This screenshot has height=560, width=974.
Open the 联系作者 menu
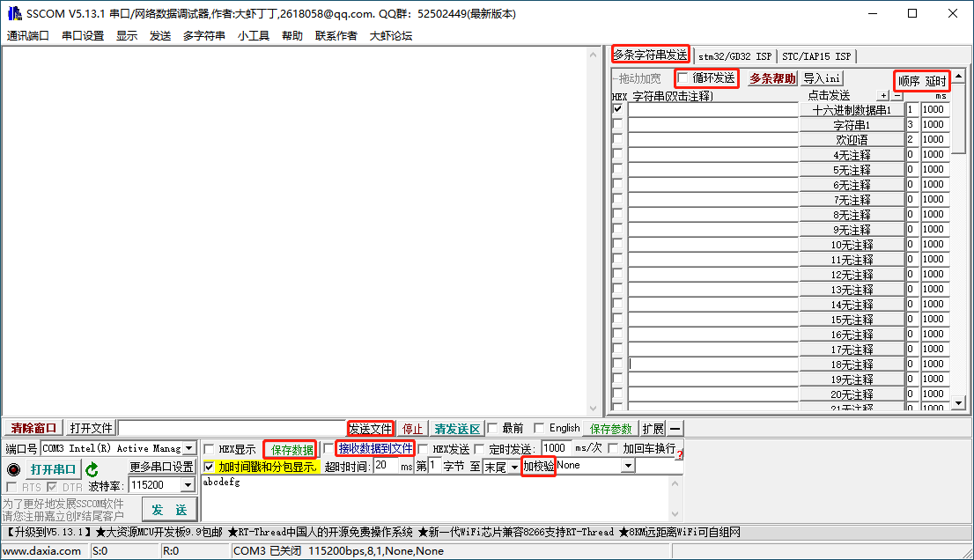[336, 36]
